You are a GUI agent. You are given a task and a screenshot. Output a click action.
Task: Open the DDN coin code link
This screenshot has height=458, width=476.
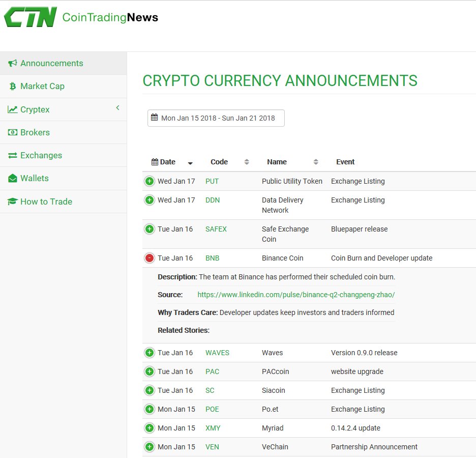click(213, 200)
